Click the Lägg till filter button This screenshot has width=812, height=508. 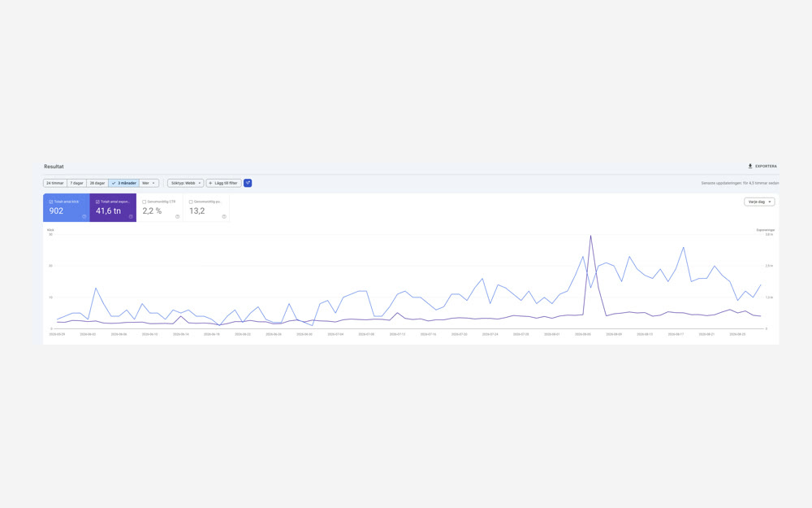[224, 183]
